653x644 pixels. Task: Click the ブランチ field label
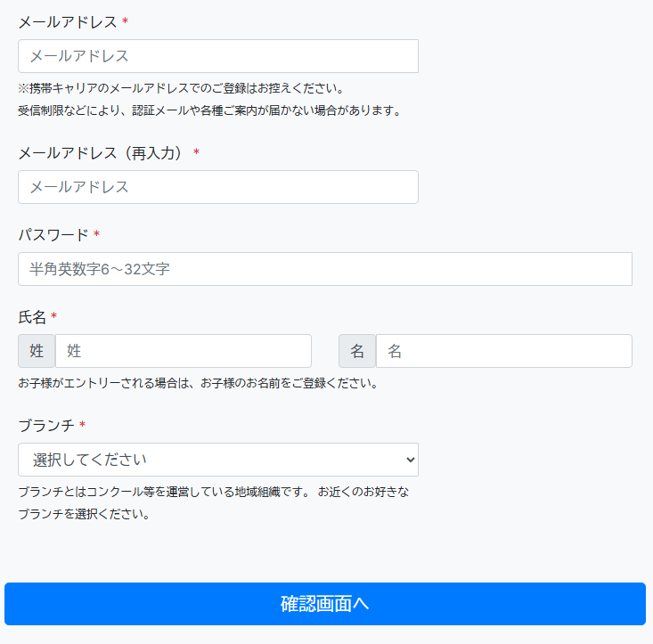coord(46,426)
